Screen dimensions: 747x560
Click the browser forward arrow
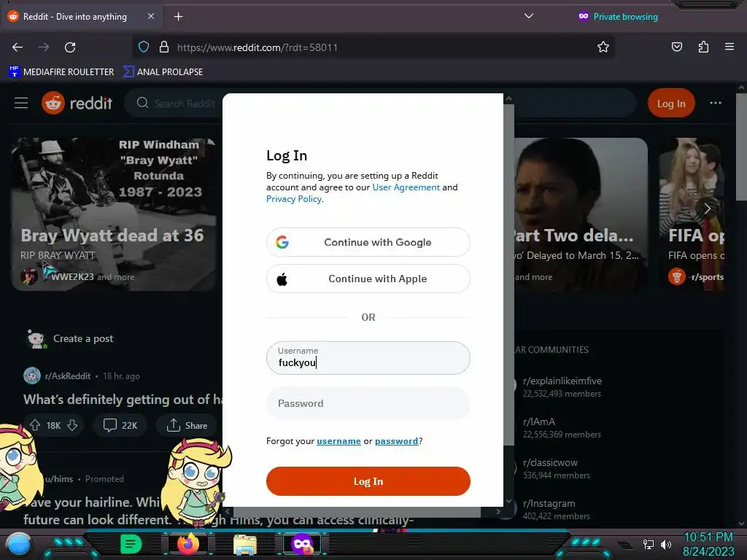[x=44, y=47]
